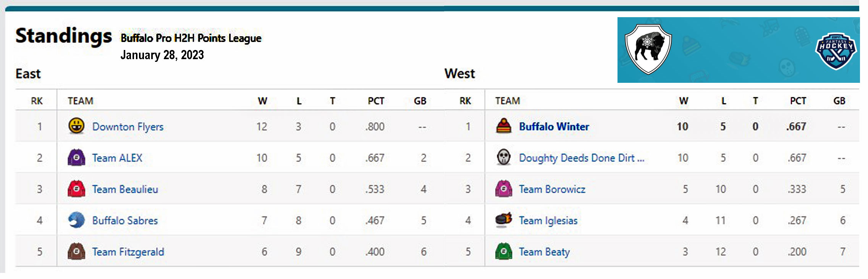Click the Buffalo Sabres team logo icon
The width and height of the screenshot is (868, 279).
(76, 220)
